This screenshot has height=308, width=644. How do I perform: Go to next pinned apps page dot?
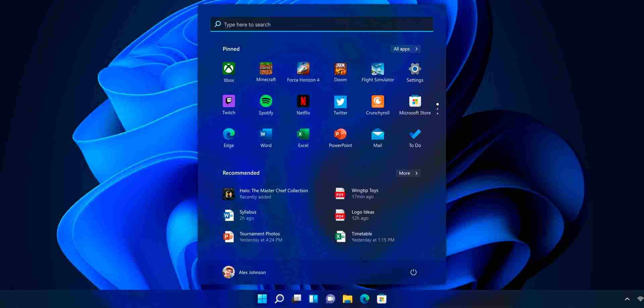pyautogui.click(x=437, y=109)
